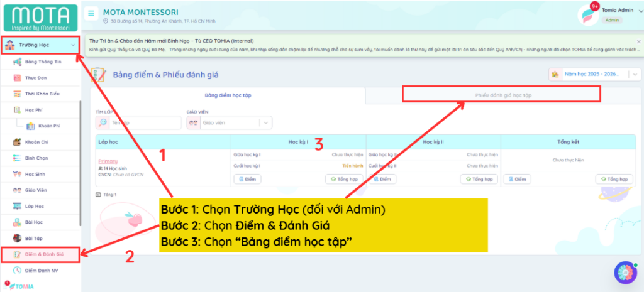644x292 pixels.
Task: Switch to the Phiếu đánh giá học tập tab
Action: coord(501,95)
